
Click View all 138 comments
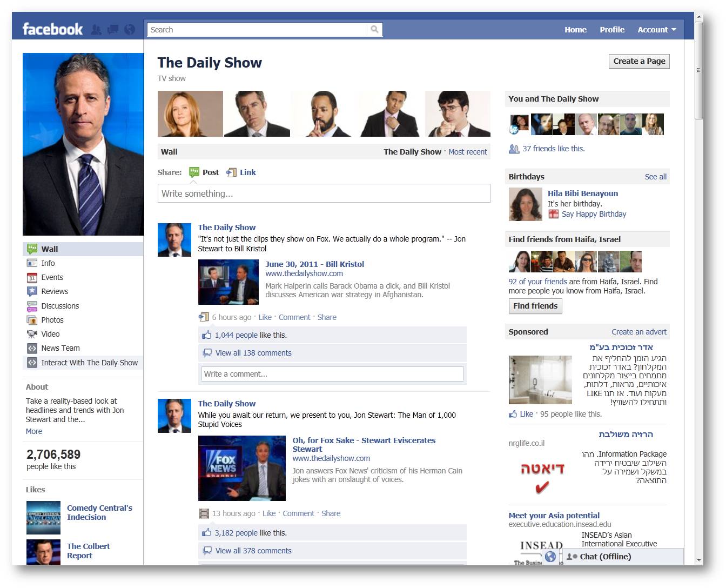[253, 353]
